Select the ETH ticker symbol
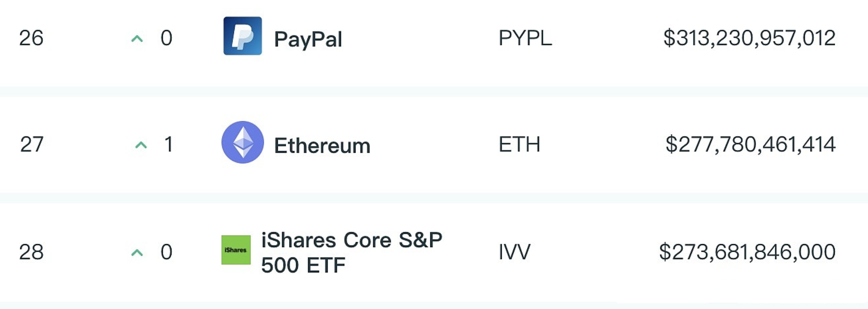Viewport: 868px width, 309px height. coord(519,145)
